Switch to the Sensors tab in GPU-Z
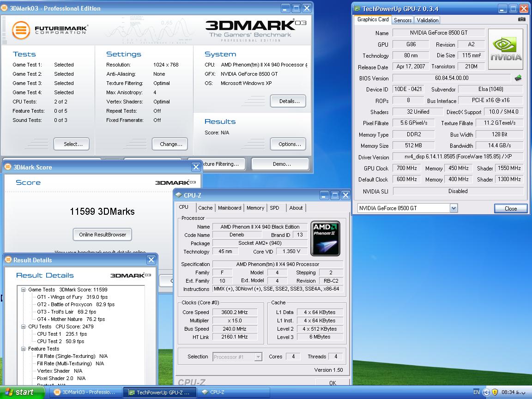Viewport: 532px width, 399px height. click(x=402, y=20)
